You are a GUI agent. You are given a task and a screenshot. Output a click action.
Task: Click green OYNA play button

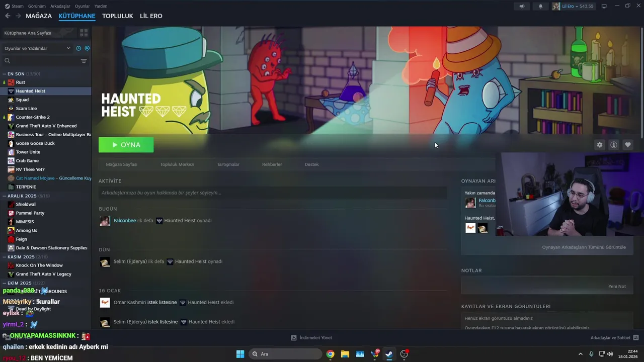point(126,145)
